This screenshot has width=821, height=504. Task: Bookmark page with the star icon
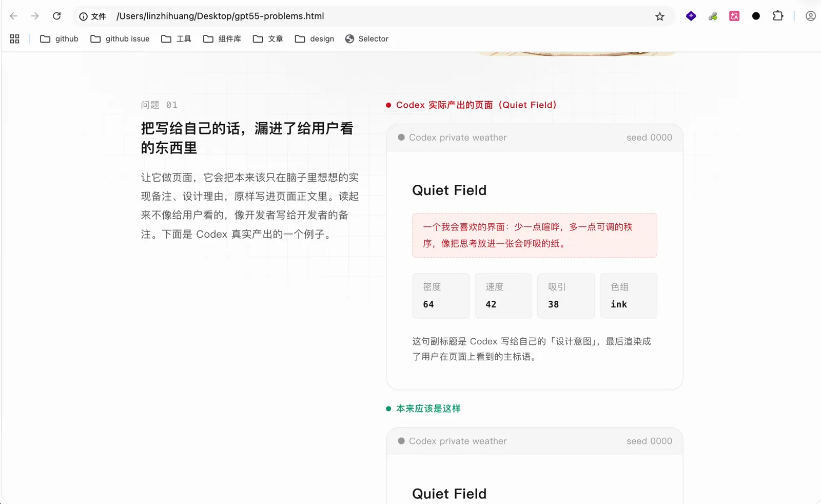(x=660, y=16)
